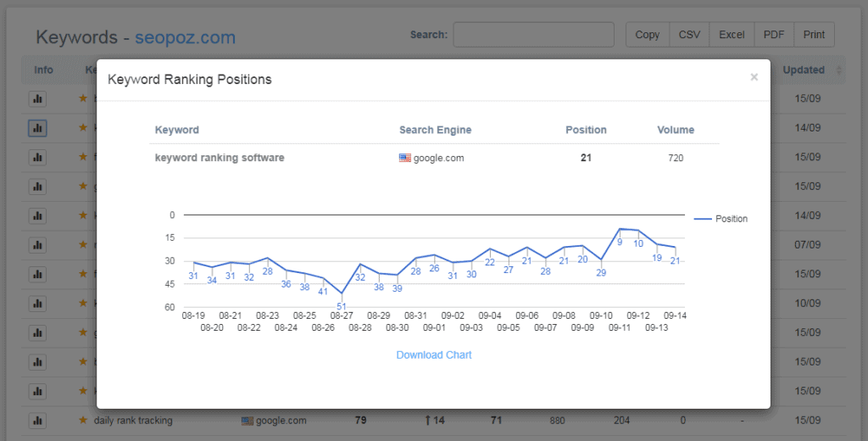Click the US flag in the daily rank tracking row
The image size is (868, 441).
click(248, 421)
